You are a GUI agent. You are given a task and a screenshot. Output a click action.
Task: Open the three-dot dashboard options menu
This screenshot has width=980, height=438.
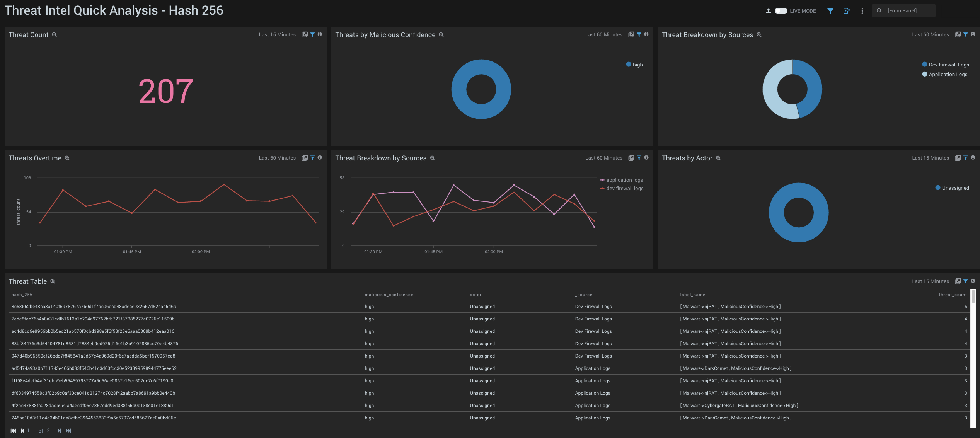[x=862, y=11]
